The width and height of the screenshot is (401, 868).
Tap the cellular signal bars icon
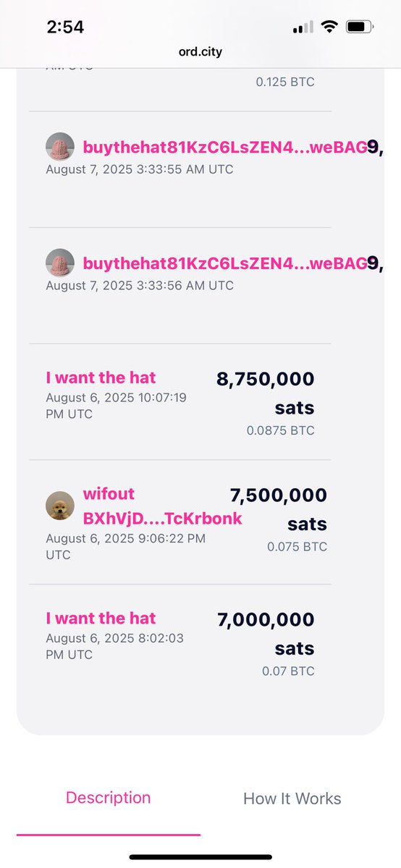tap(303, 27)
